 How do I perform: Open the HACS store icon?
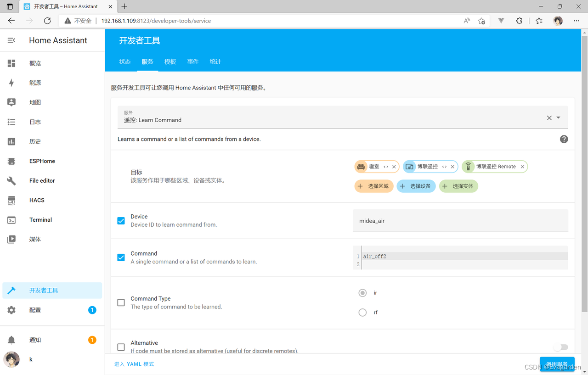pos(11,200)
